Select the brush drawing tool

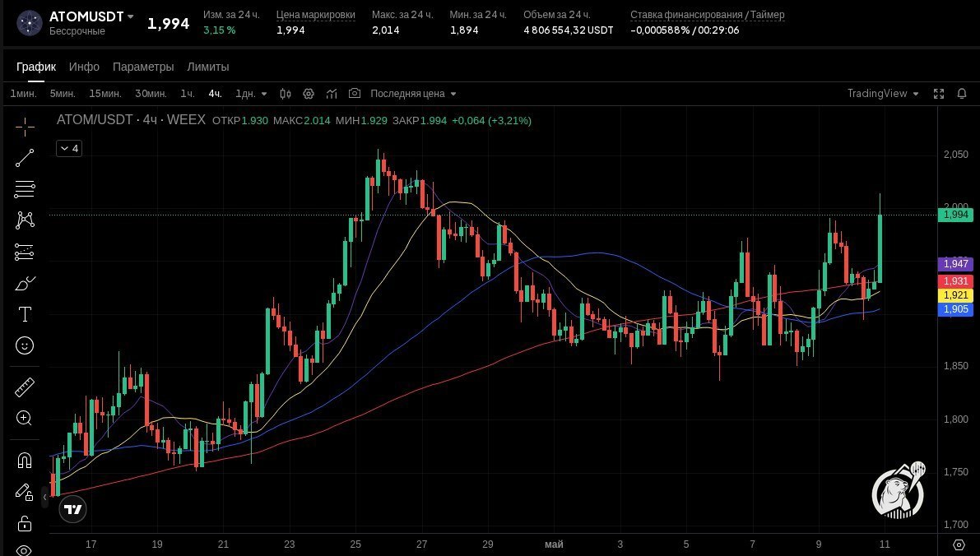click(x=25, y=283)
